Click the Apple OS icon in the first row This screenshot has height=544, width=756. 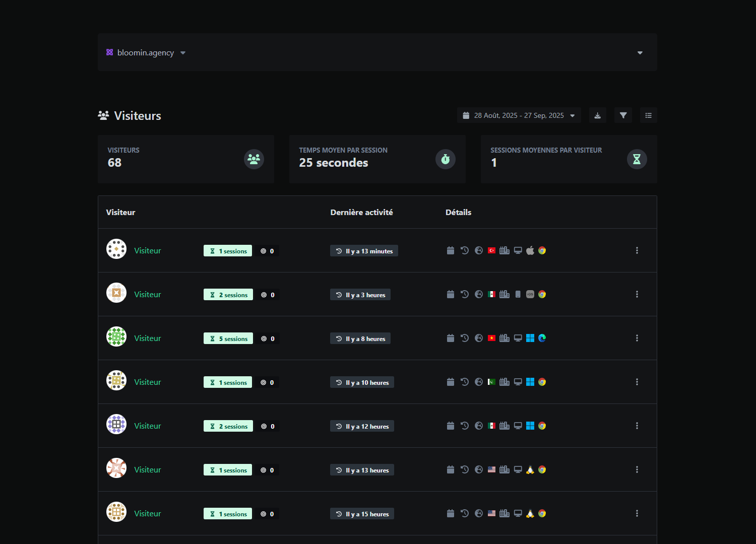pyautogui.click(x=530, y=251)
